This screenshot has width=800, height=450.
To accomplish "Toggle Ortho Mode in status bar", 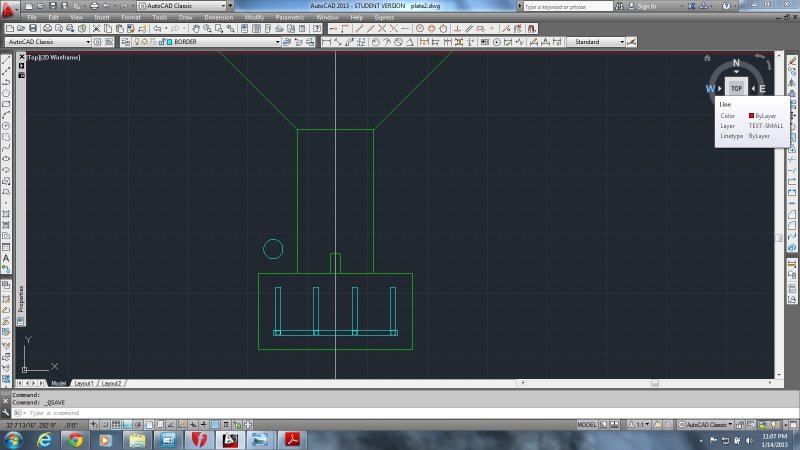I will click(x=127, y=424).
